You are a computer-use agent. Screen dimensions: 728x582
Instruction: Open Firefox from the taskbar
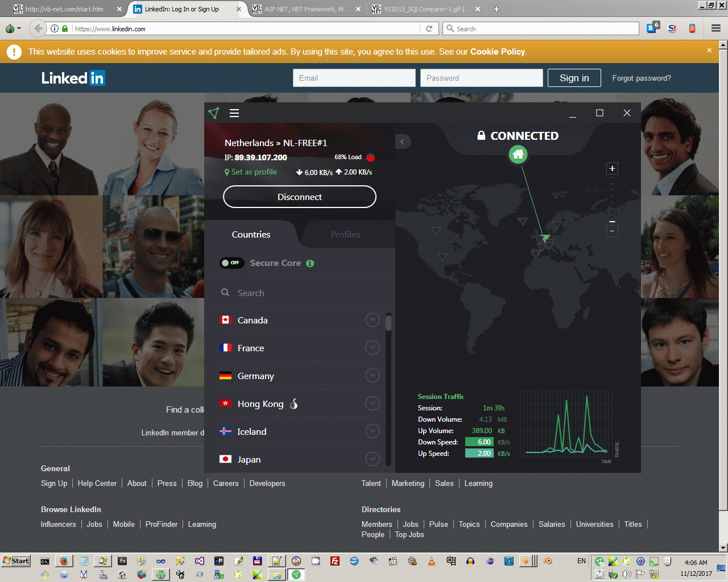[x=64, y=561]
